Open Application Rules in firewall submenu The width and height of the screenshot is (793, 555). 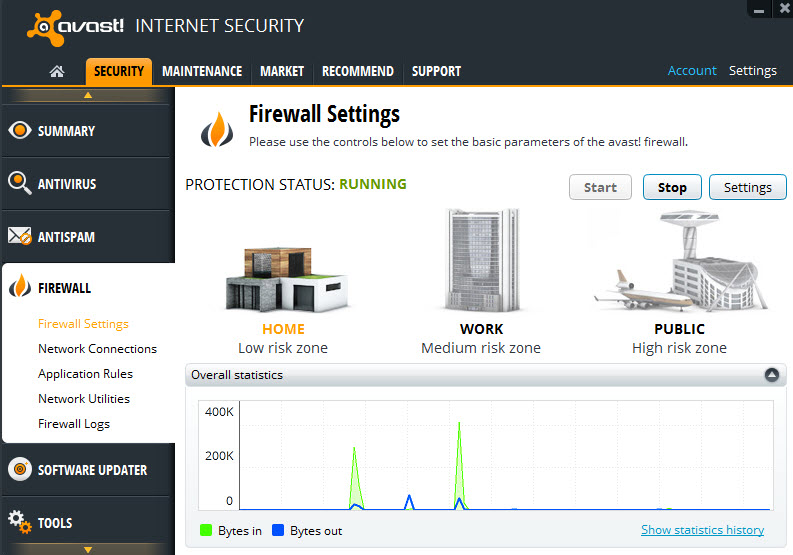85,374
